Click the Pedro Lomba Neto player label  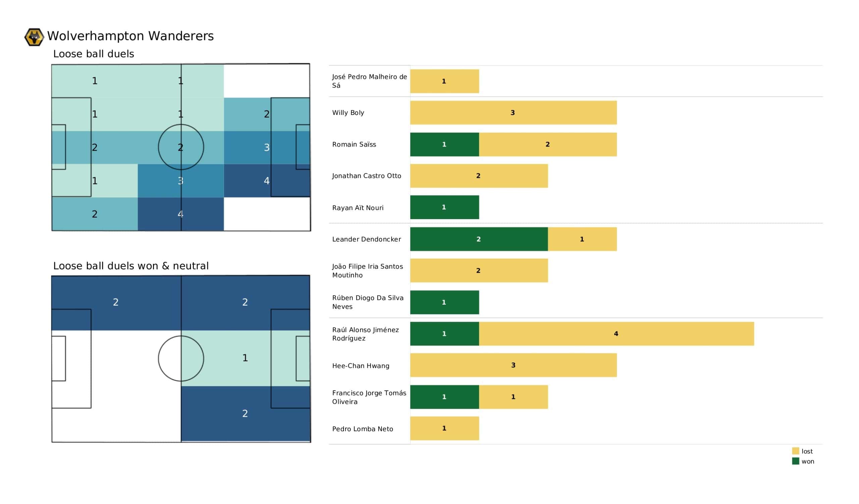[x=362, y=429]
